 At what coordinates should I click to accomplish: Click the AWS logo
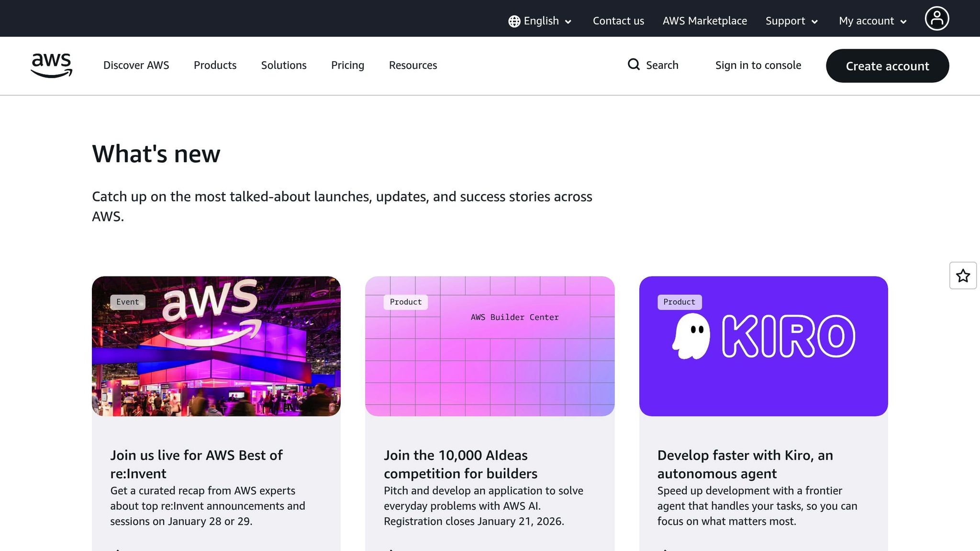(51, 66)
